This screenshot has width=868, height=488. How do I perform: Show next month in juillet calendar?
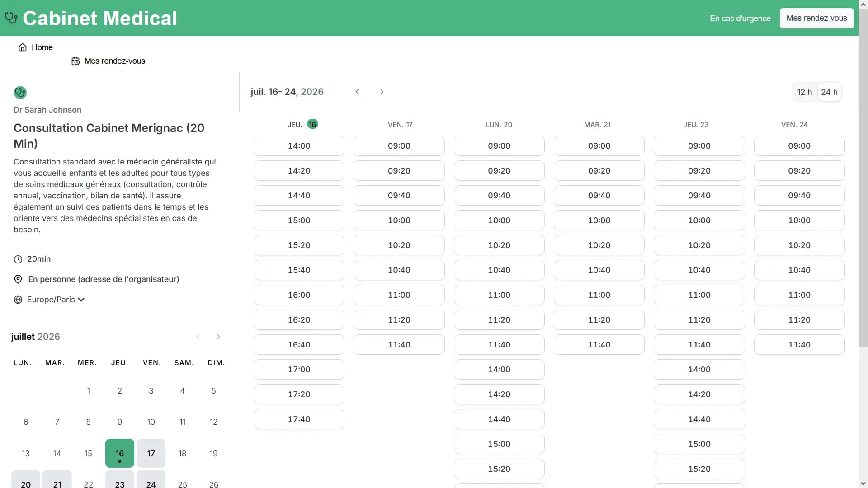click(218, 337)
